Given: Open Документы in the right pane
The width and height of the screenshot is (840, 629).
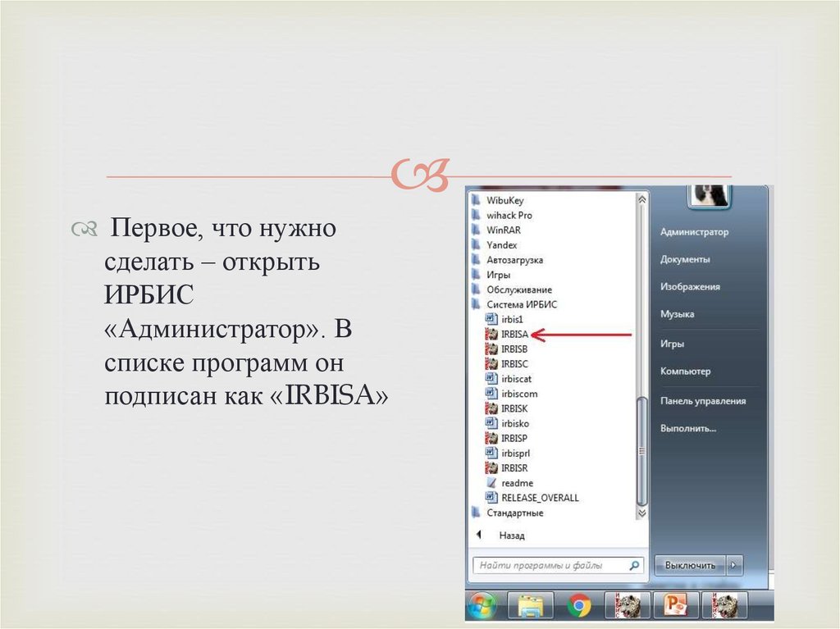Looking at the screenshot, I should (685, 259).
